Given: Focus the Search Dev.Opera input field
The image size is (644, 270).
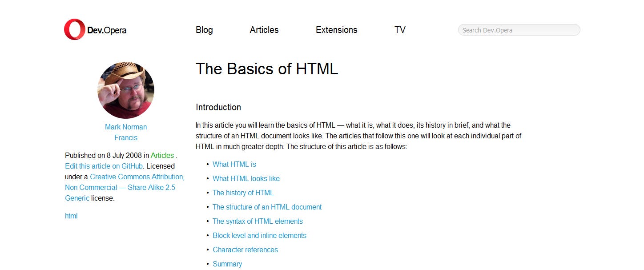Looking at the screenshot, I should click(x=519, y=30).
